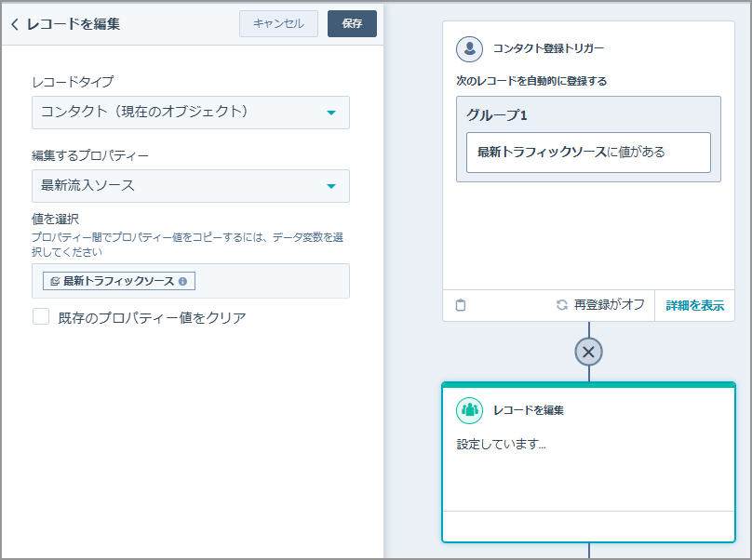The width and height of the screenshot is (752, 560).
Task: Click the delete icon on the trigger card
Action: point(460,305)
